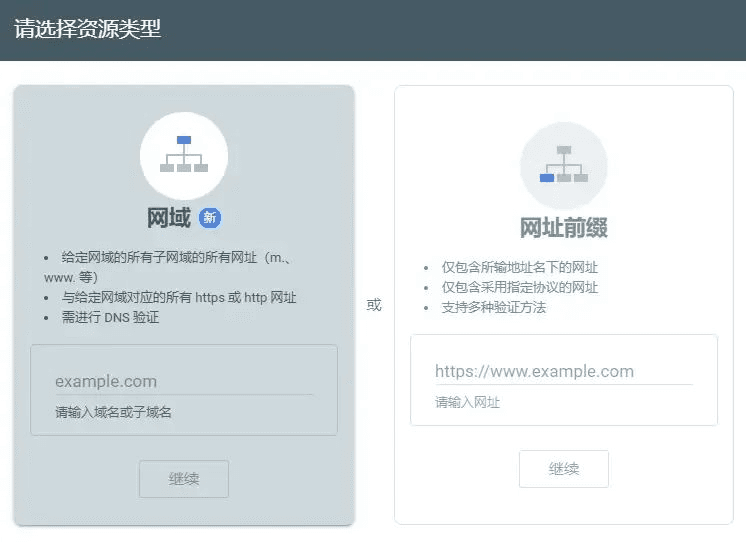
Task: Click the 请选择资源类型 dialog title
Action: pos(88,29)
